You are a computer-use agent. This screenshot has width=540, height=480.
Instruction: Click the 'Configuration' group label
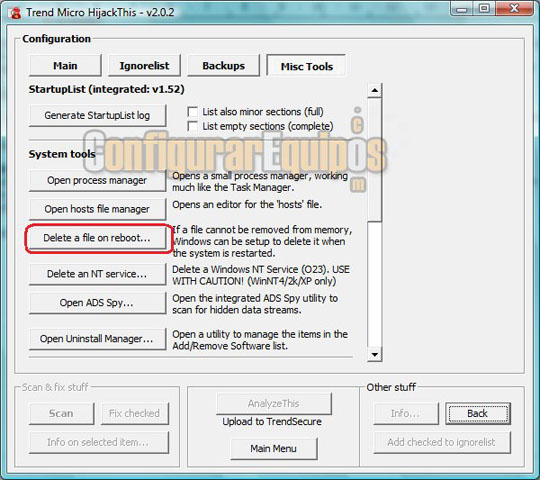pyautogui.click(x=56, y=39)
